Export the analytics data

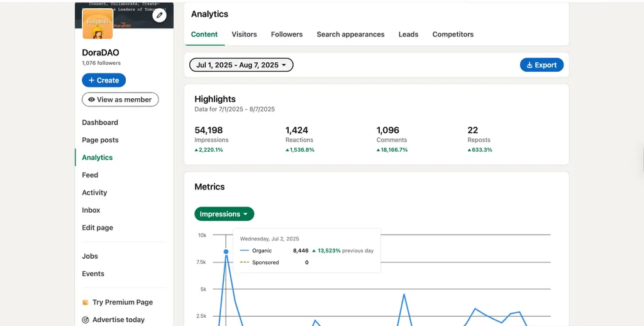[x=541, y=65]
